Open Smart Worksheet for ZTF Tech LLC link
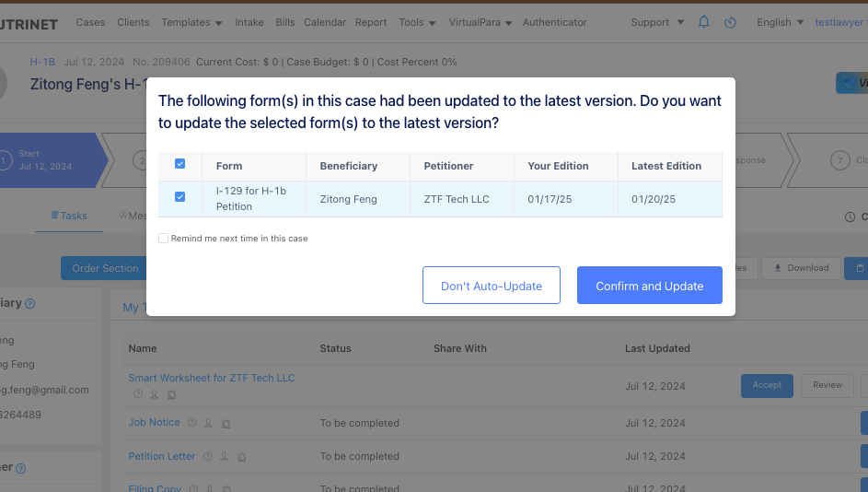 212,378
